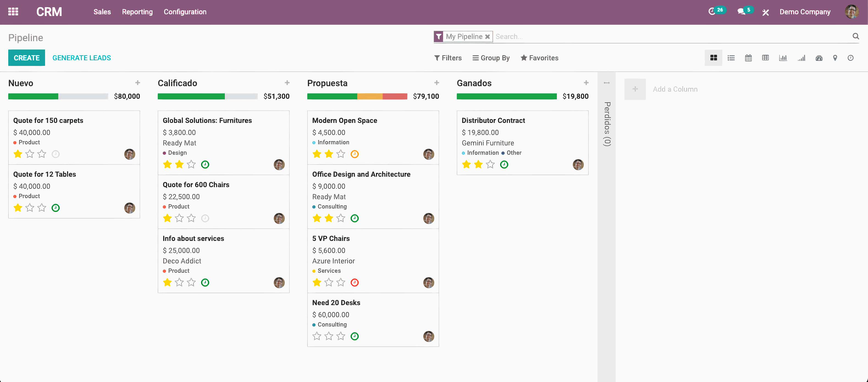Click GENERATE LEADS

[x=82, y=58]
